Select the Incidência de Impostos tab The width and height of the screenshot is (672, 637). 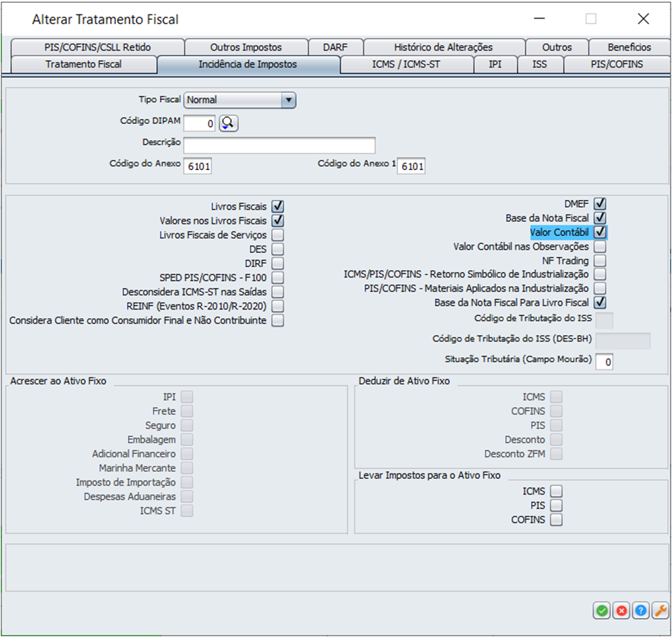(x=248, y=64)
